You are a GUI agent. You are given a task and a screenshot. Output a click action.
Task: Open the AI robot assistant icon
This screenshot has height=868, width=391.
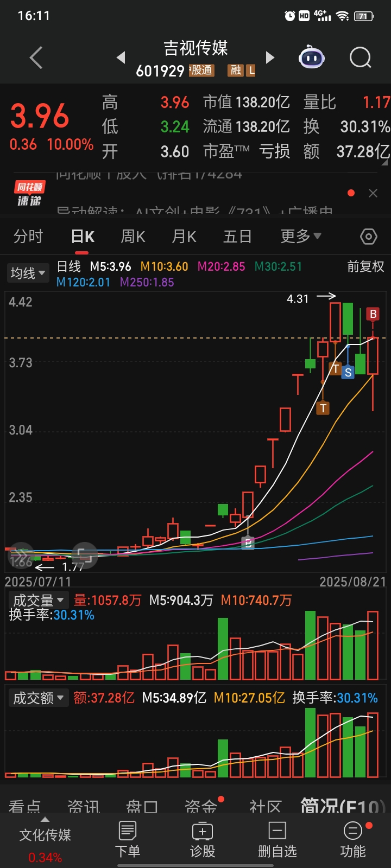(312, 57)
